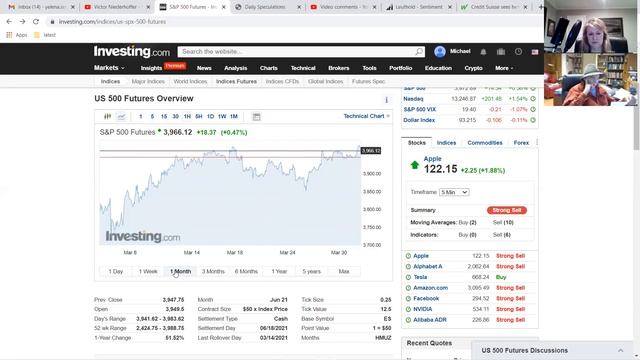Open the Amazon.com stock link
The height and width of the screenshot is (360, 640).
click(x=431, y=288)
